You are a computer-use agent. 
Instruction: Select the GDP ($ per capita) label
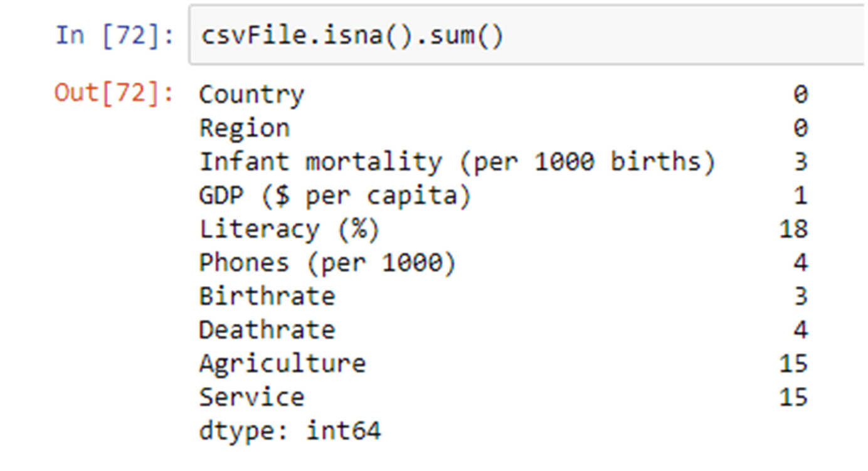click(x=335, y=196)
